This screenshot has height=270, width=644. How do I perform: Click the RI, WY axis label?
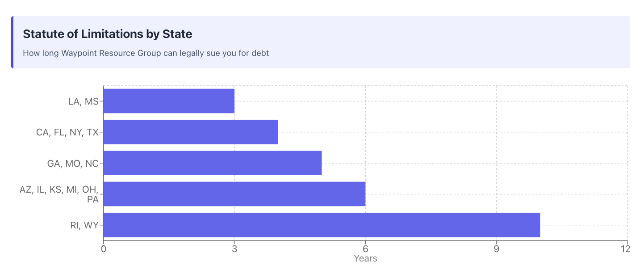84,225
